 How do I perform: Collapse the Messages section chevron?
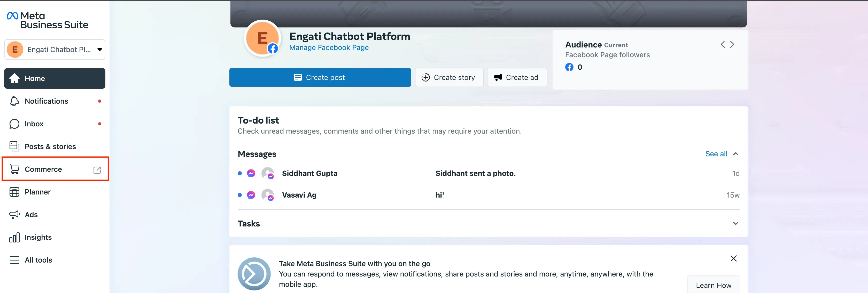pos(735,154)
